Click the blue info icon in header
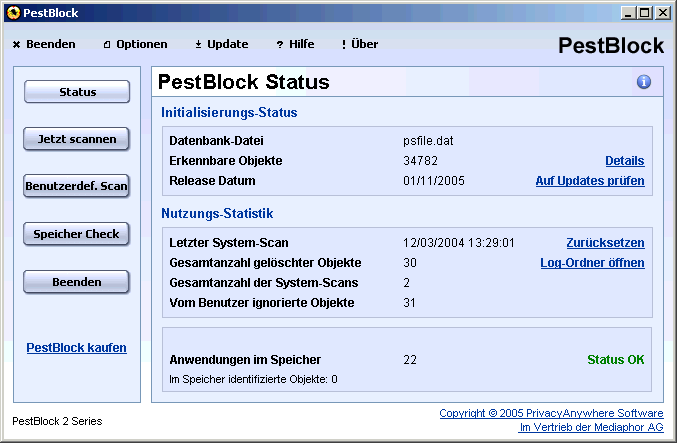 coord(643,82)
